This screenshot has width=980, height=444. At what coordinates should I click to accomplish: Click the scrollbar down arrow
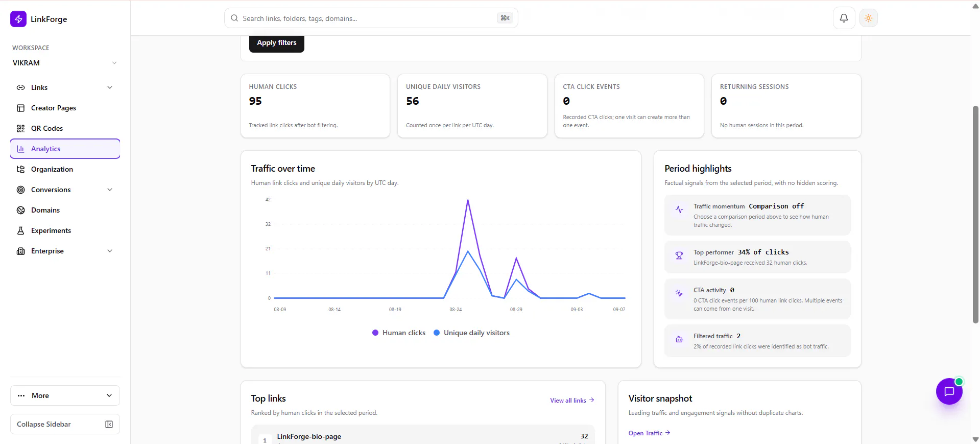pos(975,439)
